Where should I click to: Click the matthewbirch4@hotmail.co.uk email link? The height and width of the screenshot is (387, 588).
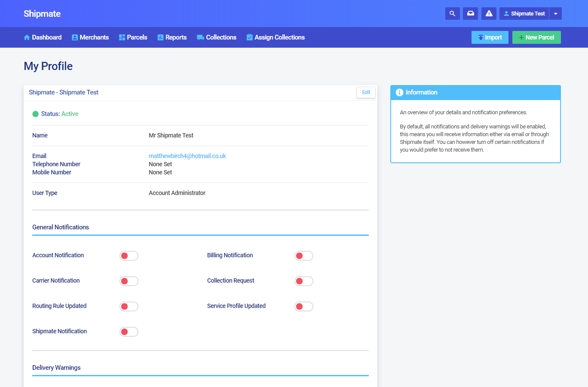click(x=187, y=156)
